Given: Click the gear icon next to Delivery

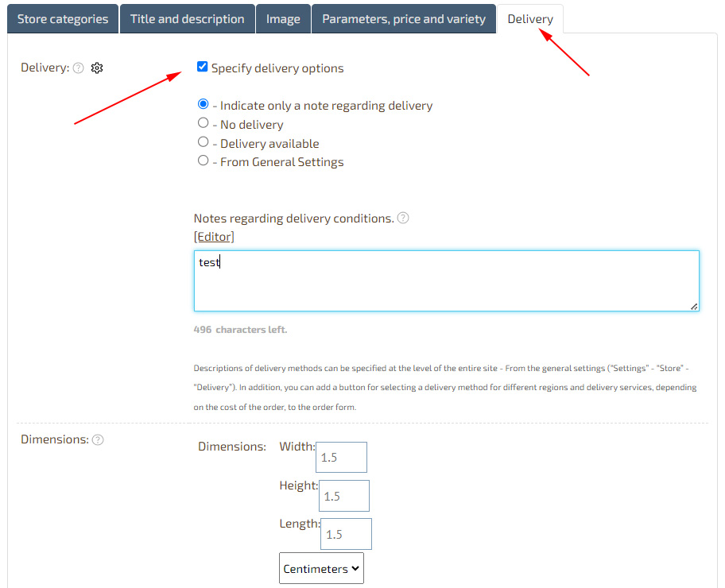Looking at the screenshot, I should [97, 68].
